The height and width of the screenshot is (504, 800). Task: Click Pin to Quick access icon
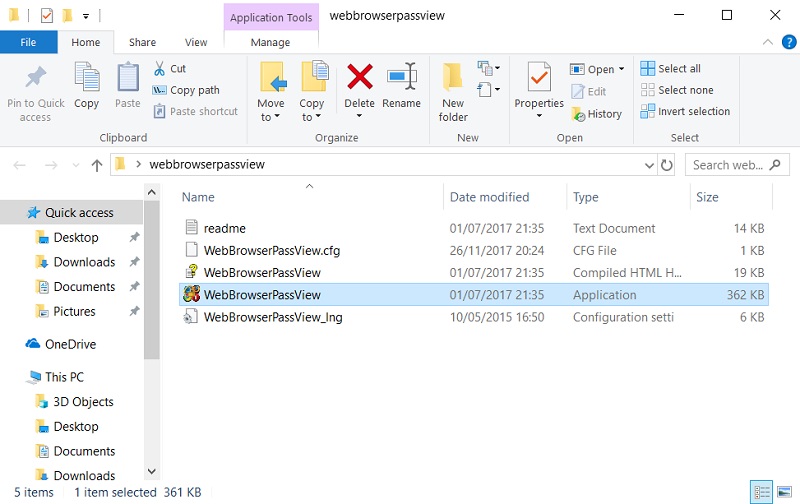click(x=36, y=78)
